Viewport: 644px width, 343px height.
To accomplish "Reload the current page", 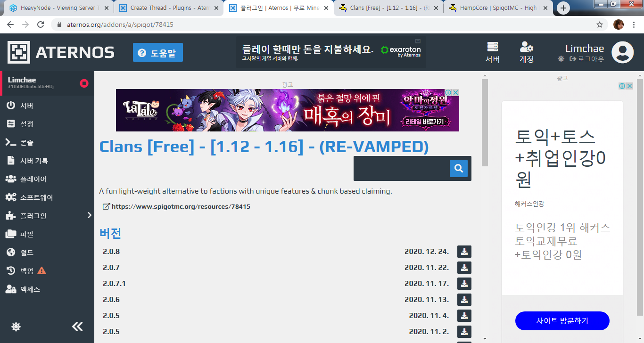I will click(x=41, y=24).
